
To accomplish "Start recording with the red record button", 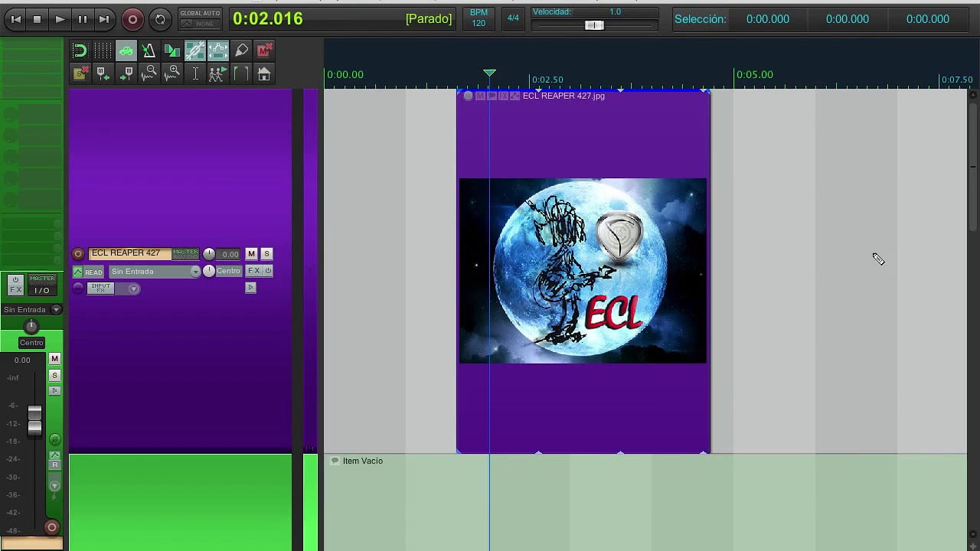I will pyautogui.click(x=132, y=19).
